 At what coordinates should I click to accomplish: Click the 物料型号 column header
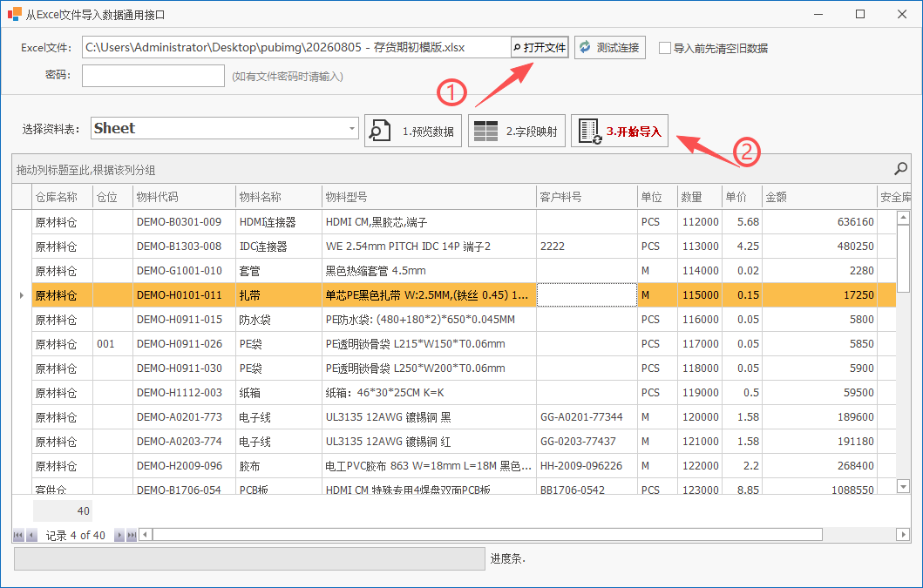(x=429, y=197)
